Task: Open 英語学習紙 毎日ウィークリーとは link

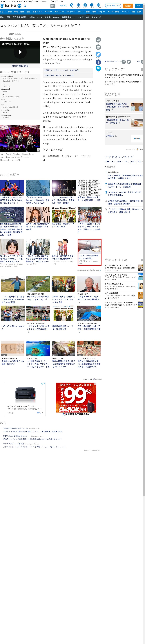Action: (68, 76)
